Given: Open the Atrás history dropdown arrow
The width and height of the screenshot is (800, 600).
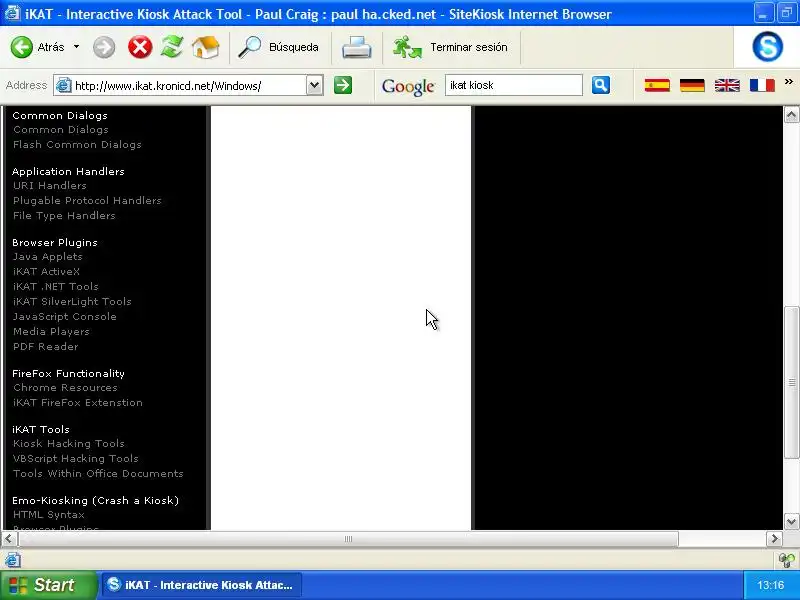Looking at the screenshot, I should click(x=77, y=47).
